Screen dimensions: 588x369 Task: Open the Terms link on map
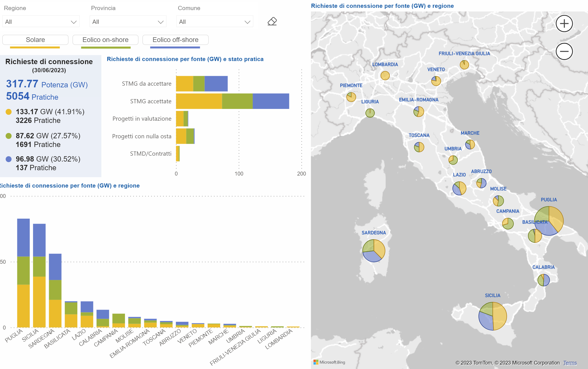coord(570,363)
